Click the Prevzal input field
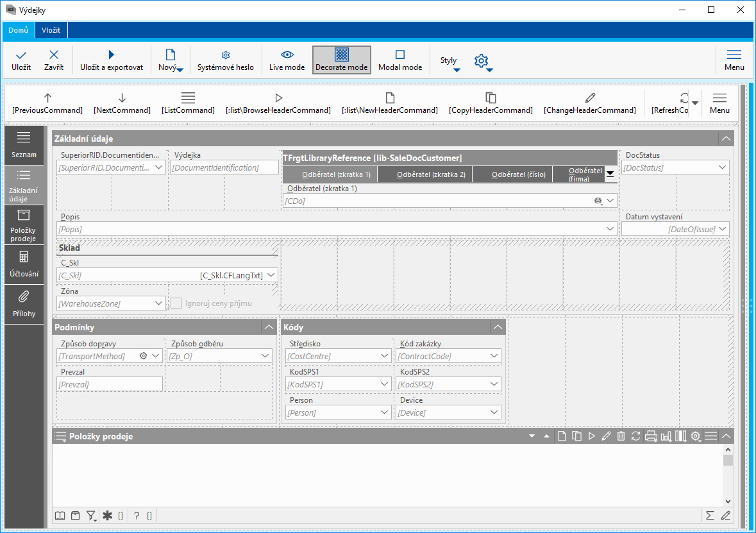 (110, 384)
